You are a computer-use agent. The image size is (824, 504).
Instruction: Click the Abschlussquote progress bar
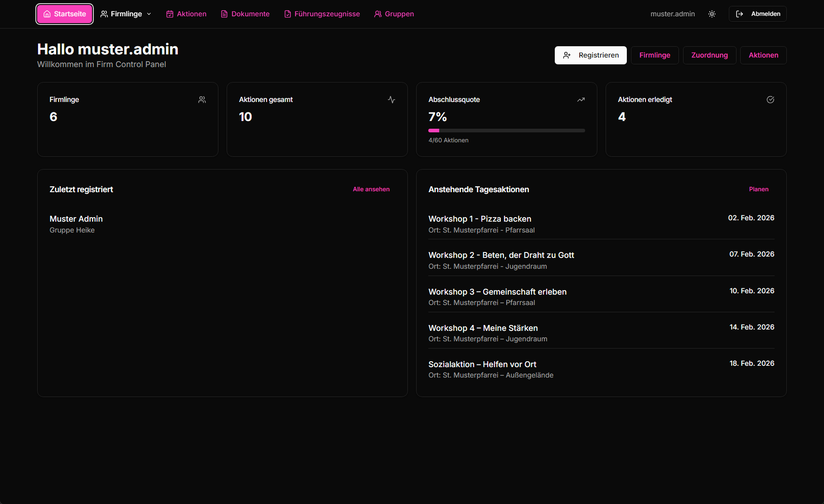click(x=506, y=130)
